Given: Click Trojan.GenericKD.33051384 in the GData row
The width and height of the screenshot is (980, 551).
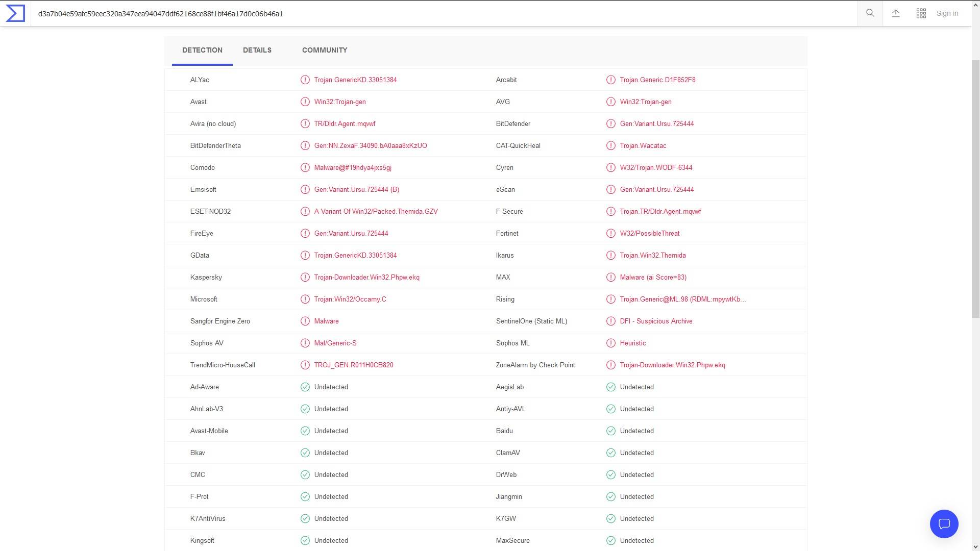Looking at the screenshot, I should point(355,256).
